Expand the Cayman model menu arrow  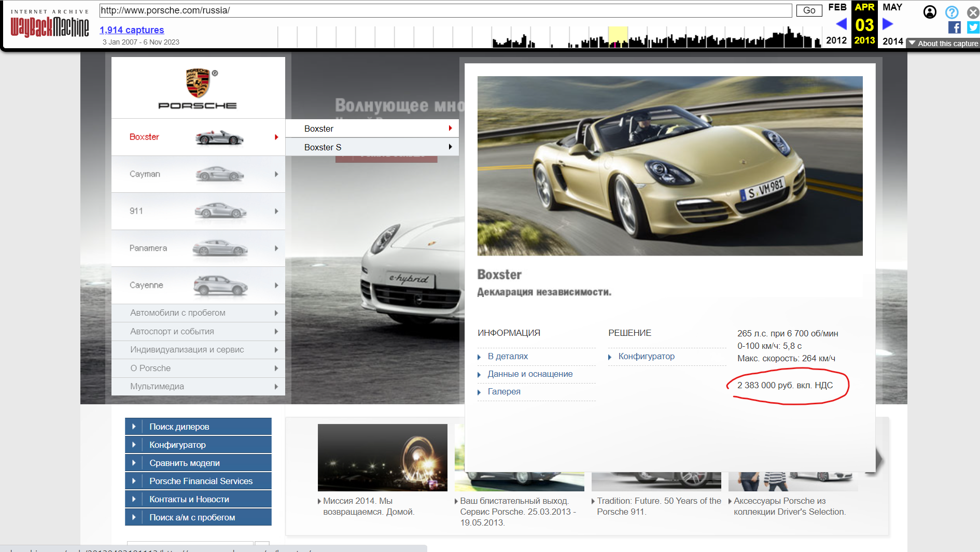(276, 174)
